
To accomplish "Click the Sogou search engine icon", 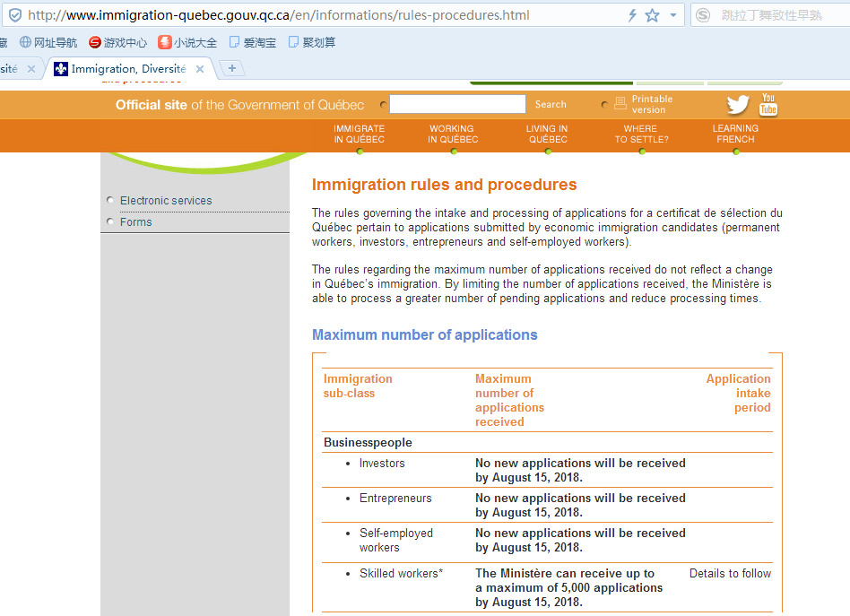I will (x=703, y=15).
